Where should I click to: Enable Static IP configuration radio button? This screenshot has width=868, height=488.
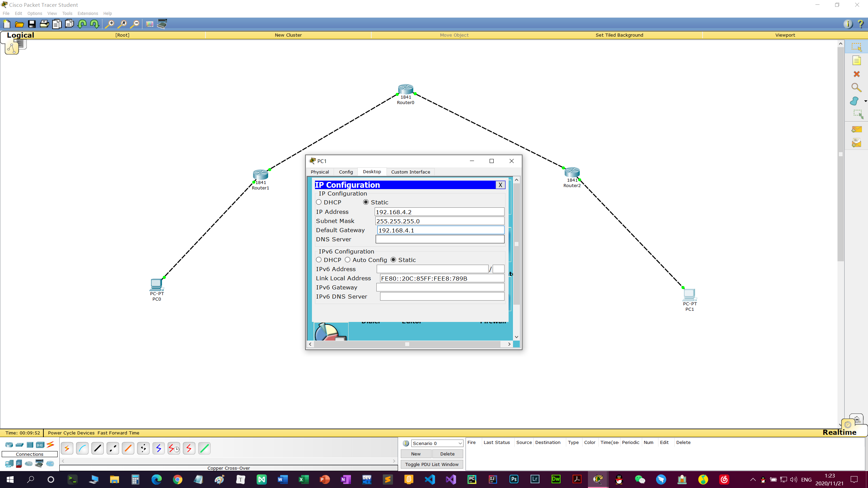coord(366,202)
